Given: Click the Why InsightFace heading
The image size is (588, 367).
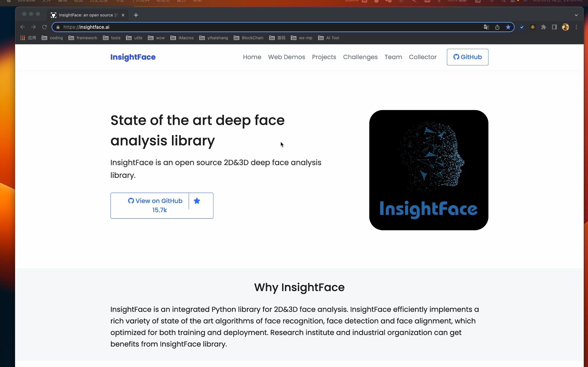Looking at the screenshot, I should pyautogui.click(x=299, y=287).
